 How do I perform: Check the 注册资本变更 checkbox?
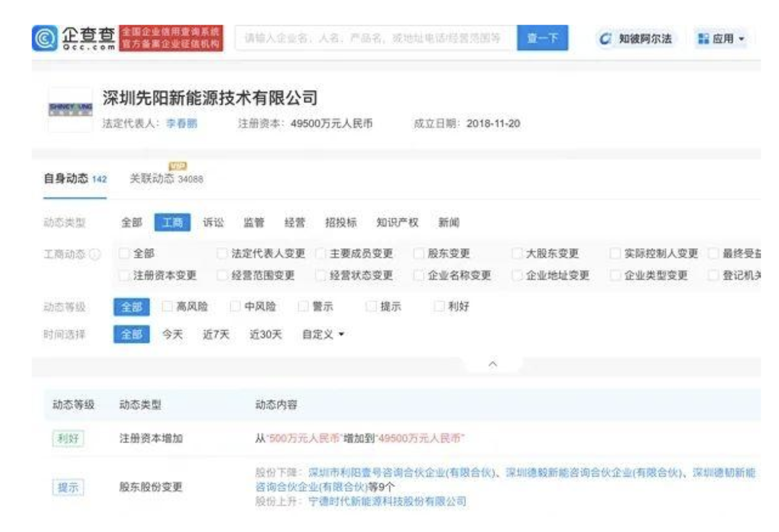click(124, 276)
